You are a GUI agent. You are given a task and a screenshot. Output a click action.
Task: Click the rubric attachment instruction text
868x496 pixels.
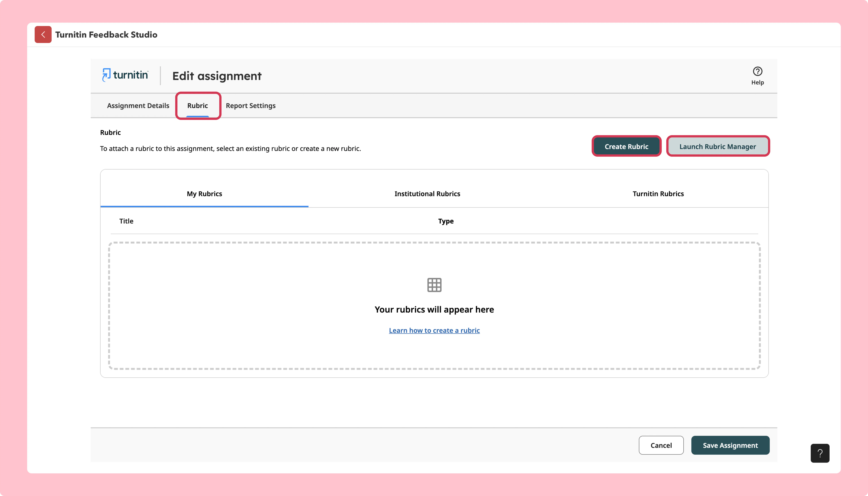(230, 148)
